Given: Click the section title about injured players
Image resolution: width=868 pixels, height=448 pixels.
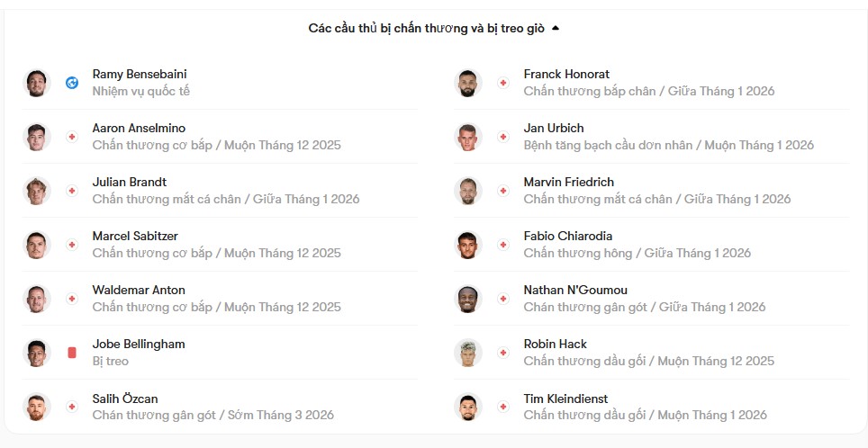Looking at the screenshot, I should click(427, 28).
